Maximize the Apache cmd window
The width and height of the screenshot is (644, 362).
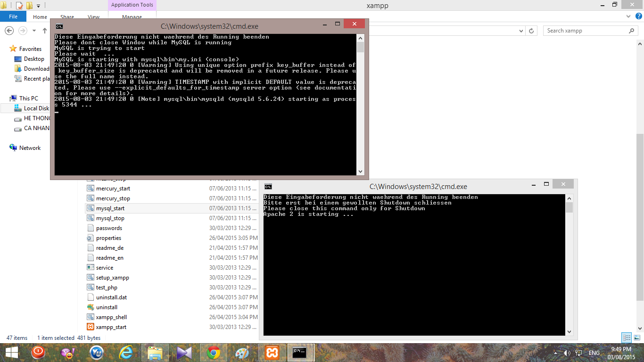tap(546, 184)
